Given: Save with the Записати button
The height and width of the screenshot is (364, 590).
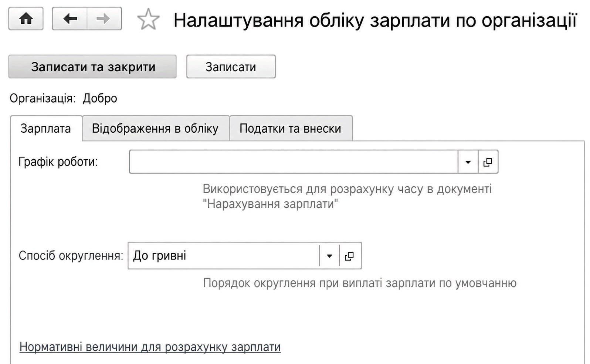Looking at the screenshot, I should [231, 67].
